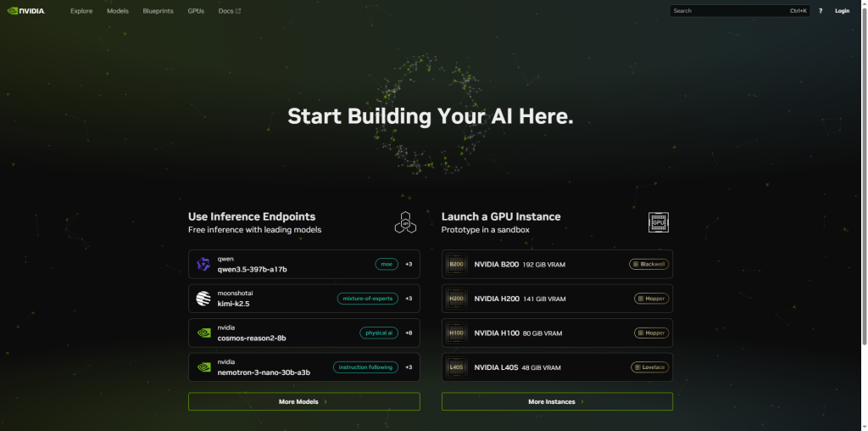This screenshot has width=868, height=431.
Task: Focus the Search input field
Action: (727, 11)
